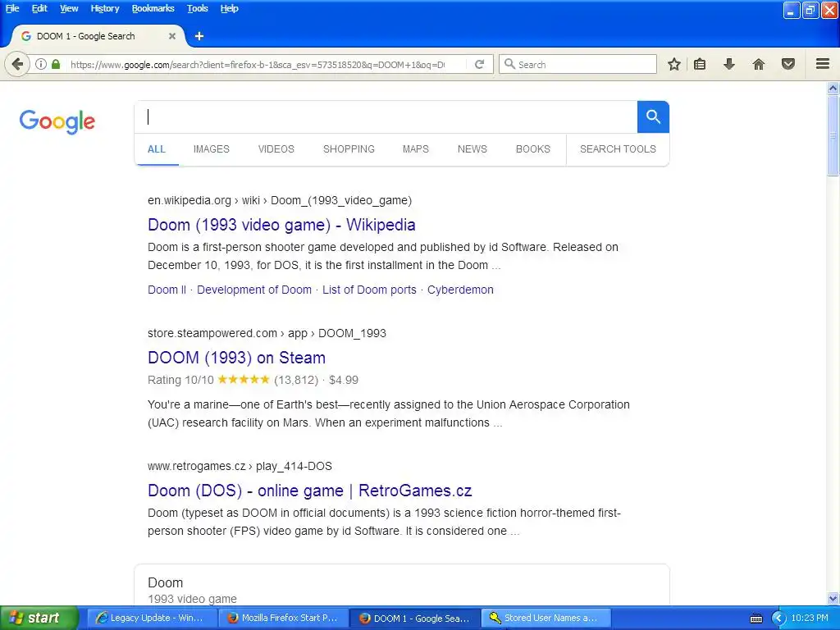The width and height of the screenshot is (840, 630).
Task: Open the Doom II sublink
Action: coord(167,290)
